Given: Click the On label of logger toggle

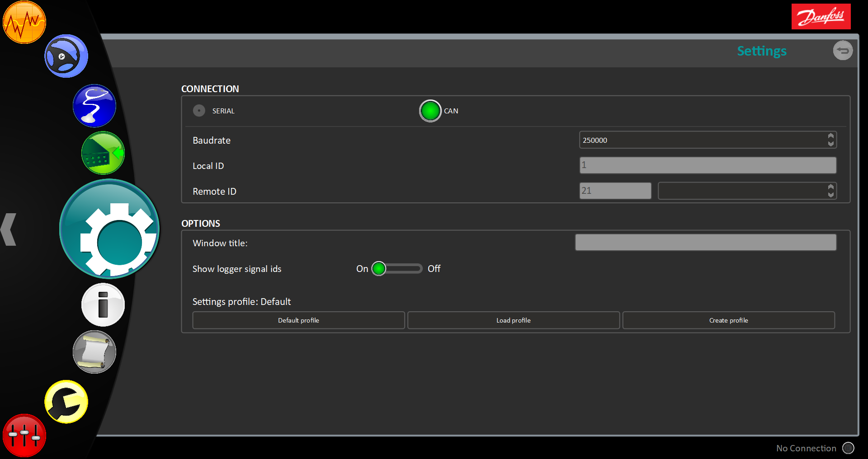Looking at the screenshot, I should 362,269.
